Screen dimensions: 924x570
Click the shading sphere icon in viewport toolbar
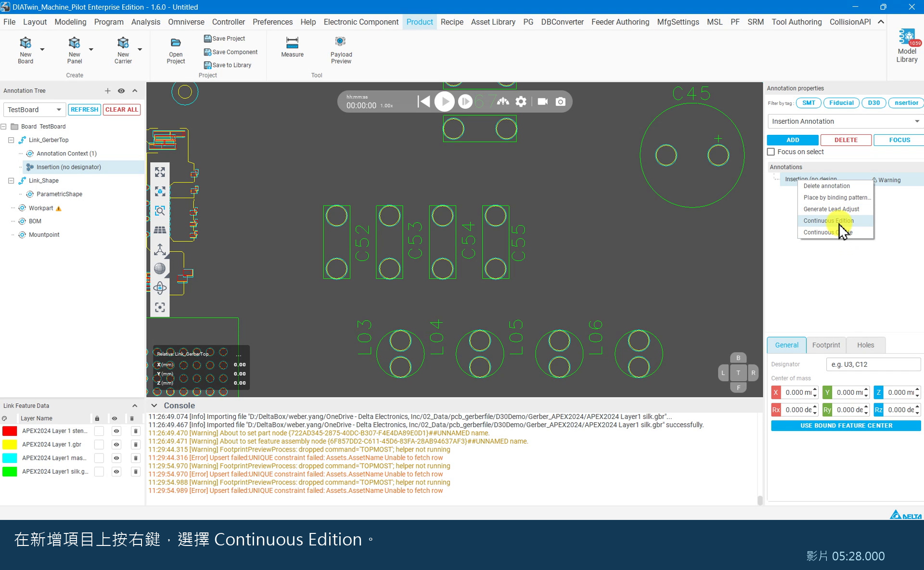[x=160, y=269]
